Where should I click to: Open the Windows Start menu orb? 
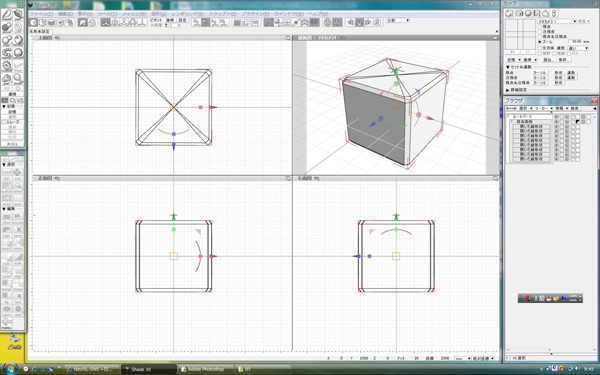coord(10,368)
